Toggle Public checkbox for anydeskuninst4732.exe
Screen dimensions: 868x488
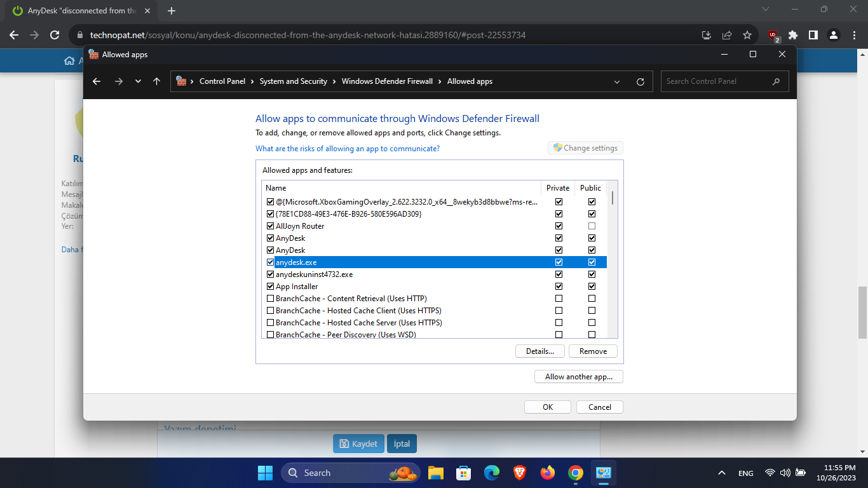[x=592, y=274]
